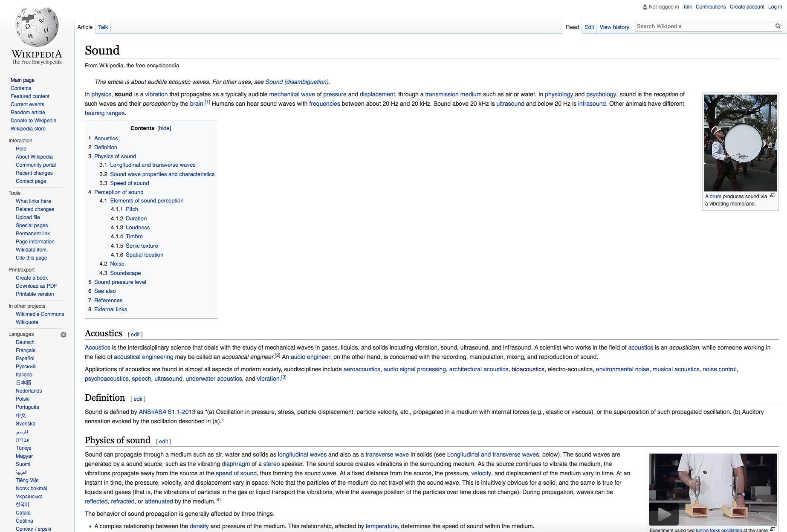
Task: Click Printable version link
Action: pyautogui.click(x=35, y=294)
